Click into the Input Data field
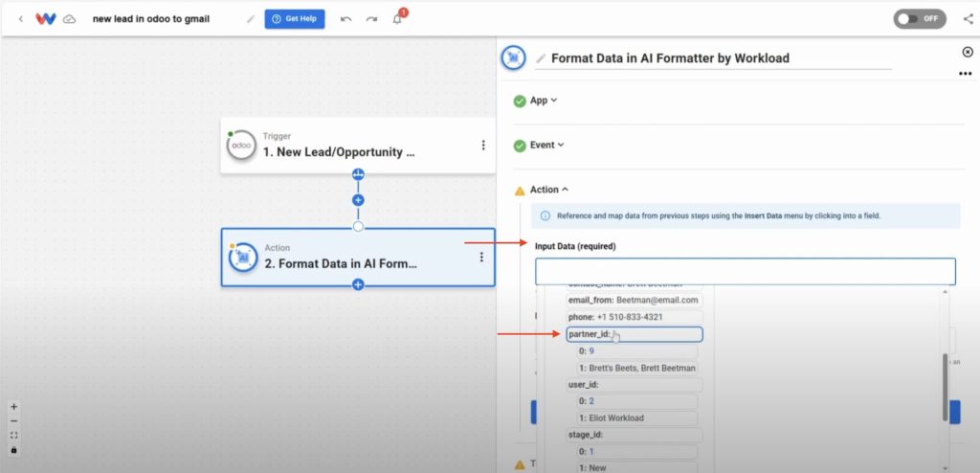Viewport: 980px width, 473px height. pyautogui.click(x=745, y=272)
